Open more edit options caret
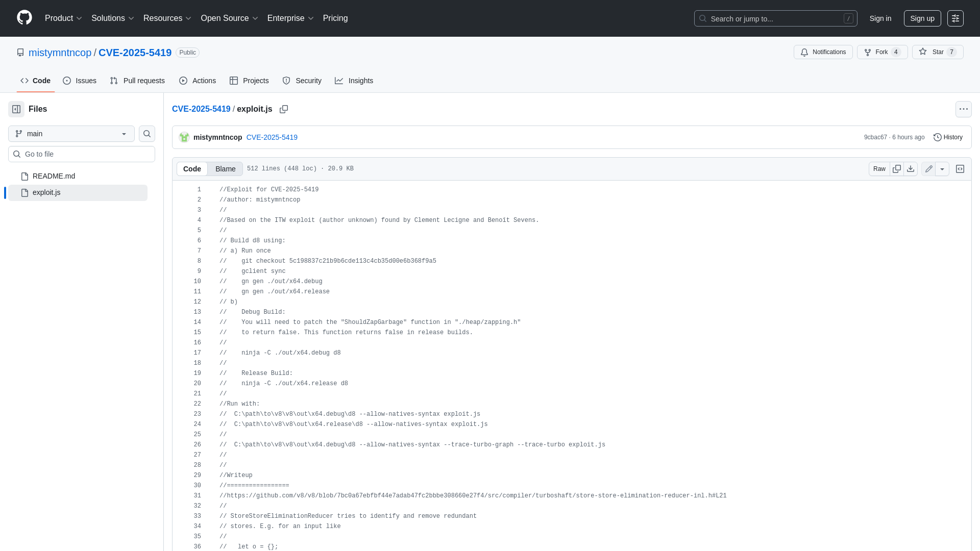 click(942, 169)
